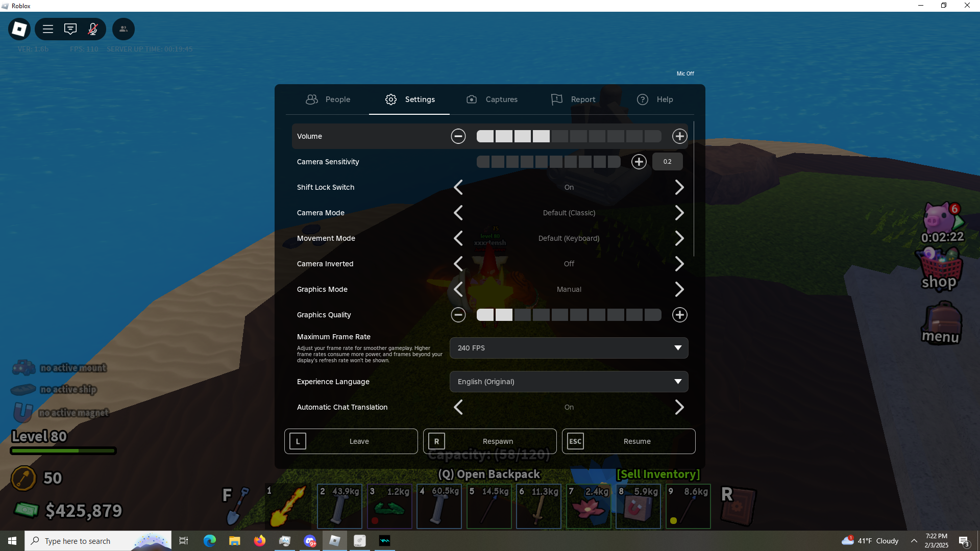Select hotbar slot 6 sword 11.3kg

tap(538, 506)
